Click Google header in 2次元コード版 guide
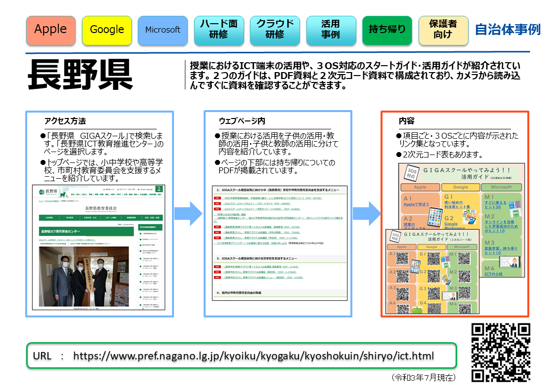Screen dimensions: 555x392 tap(431, 247)
